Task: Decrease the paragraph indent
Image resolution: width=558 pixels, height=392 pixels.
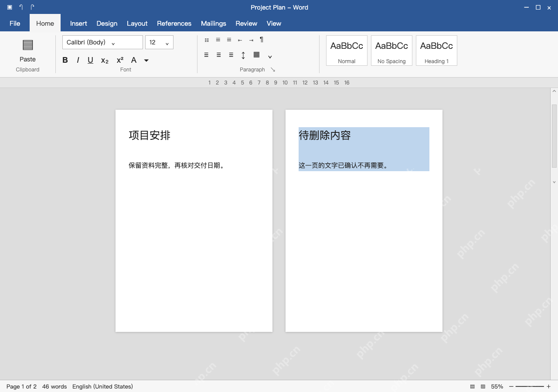Action: 240,40
